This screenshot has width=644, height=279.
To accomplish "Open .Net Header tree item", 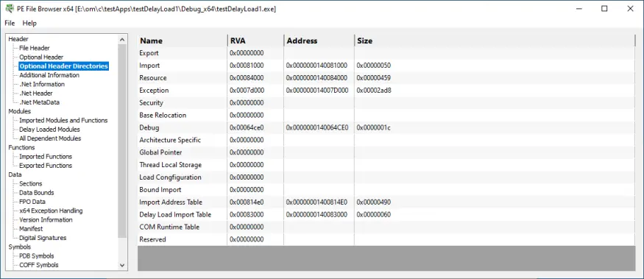I will 36,93.
